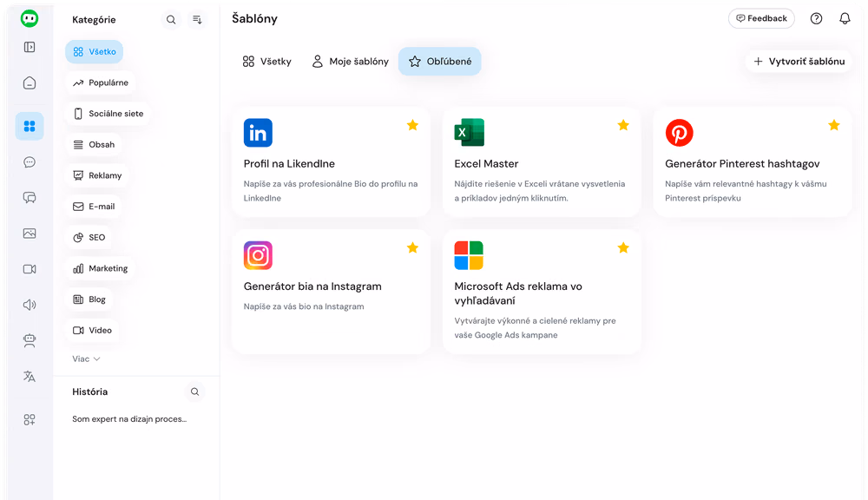Open Generátor Pinterest hashtagov template title
Image resolution: width=868 pixels, height=500 pixels.
[x=742, y=164]
